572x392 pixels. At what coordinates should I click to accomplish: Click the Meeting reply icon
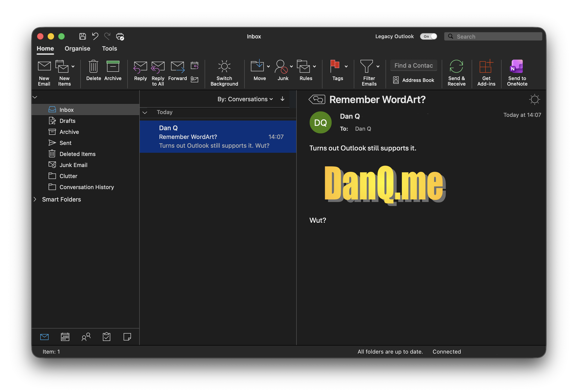(x=195, y=65)
